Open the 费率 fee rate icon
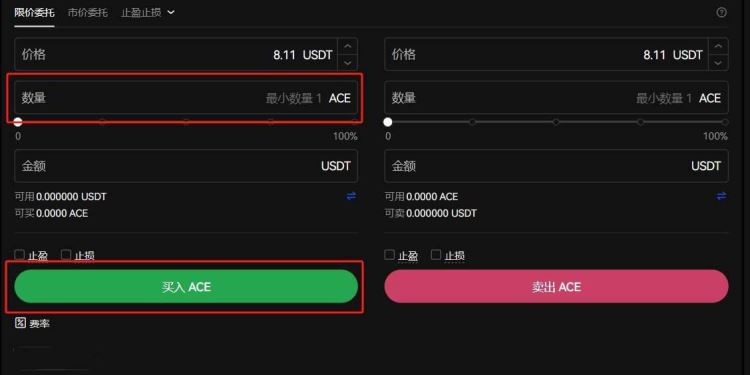This screenshot has width=750, height=375. 20,323
